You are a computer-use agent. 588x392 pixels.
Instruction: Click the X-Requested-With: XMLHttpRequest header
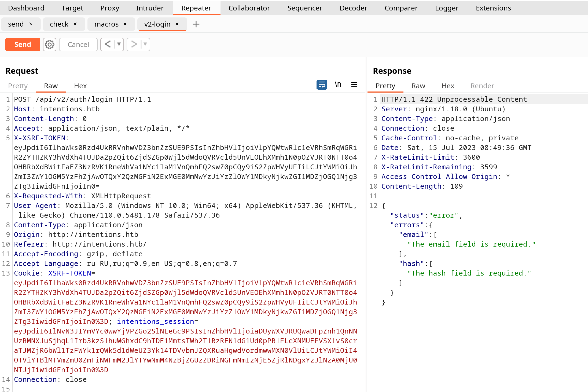[83, 196]
